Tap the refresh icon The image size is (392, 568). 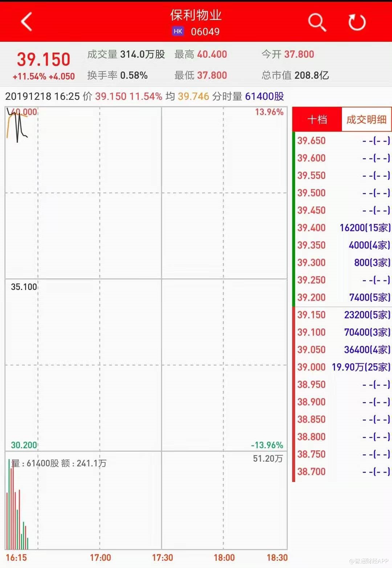(x=357, y=22)
